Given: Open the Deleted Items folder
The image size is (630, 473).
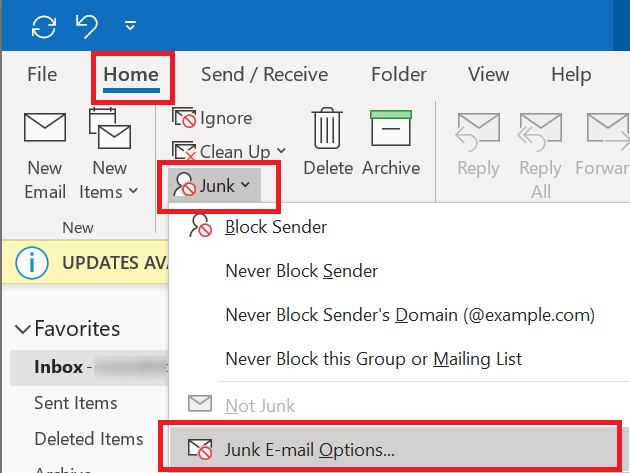Looking at the screenshot, I should pyautogui.click(x=89, y=439).
